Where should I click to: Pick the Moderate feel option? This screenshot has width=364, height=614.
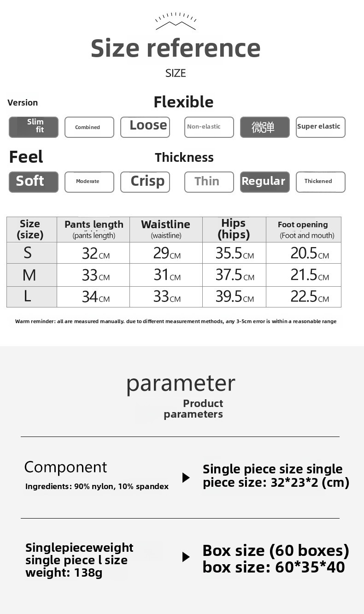(x=89, y=182)
